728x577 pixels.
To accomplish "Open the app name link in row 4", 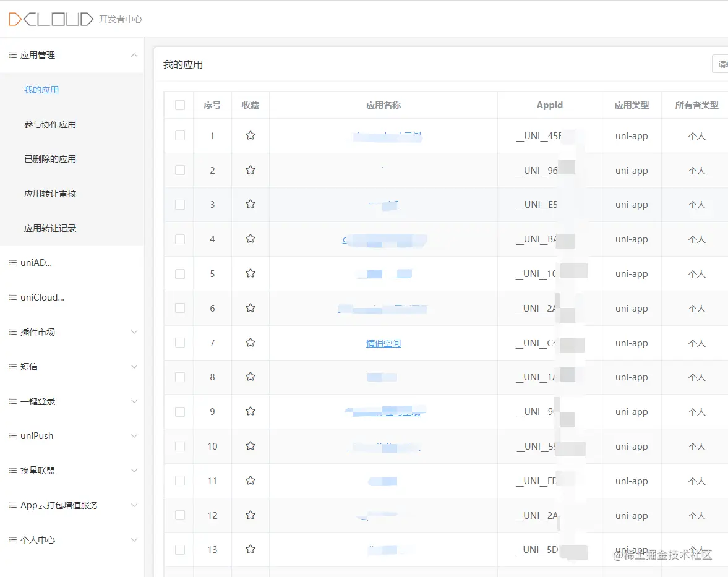I will pyautogui.click(x=383, y=240).
